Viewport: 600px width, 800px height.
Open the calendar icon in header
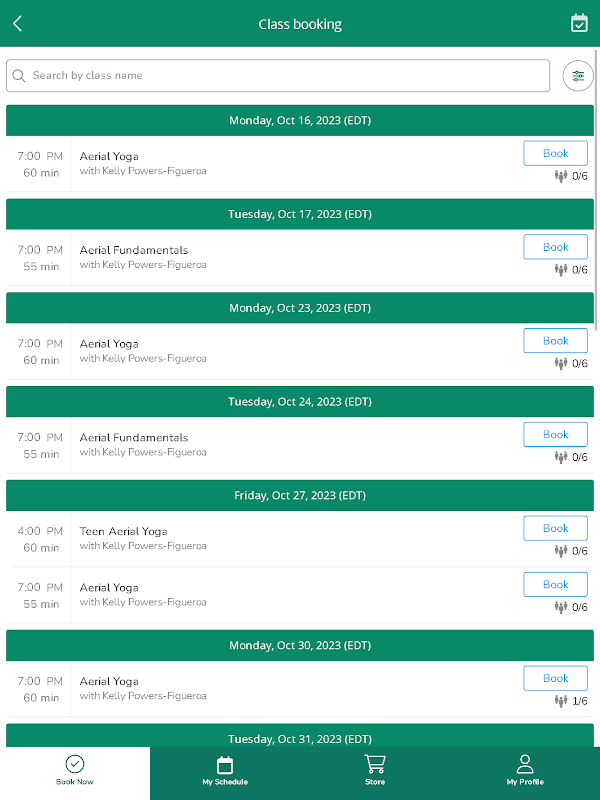tap(579, 23)
